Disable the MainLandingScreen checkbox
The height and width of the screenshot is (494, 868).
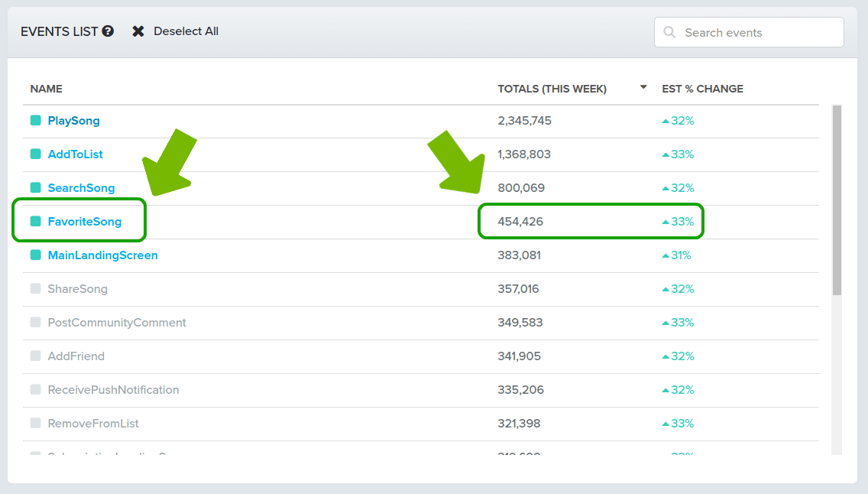[x=35, y=255]
